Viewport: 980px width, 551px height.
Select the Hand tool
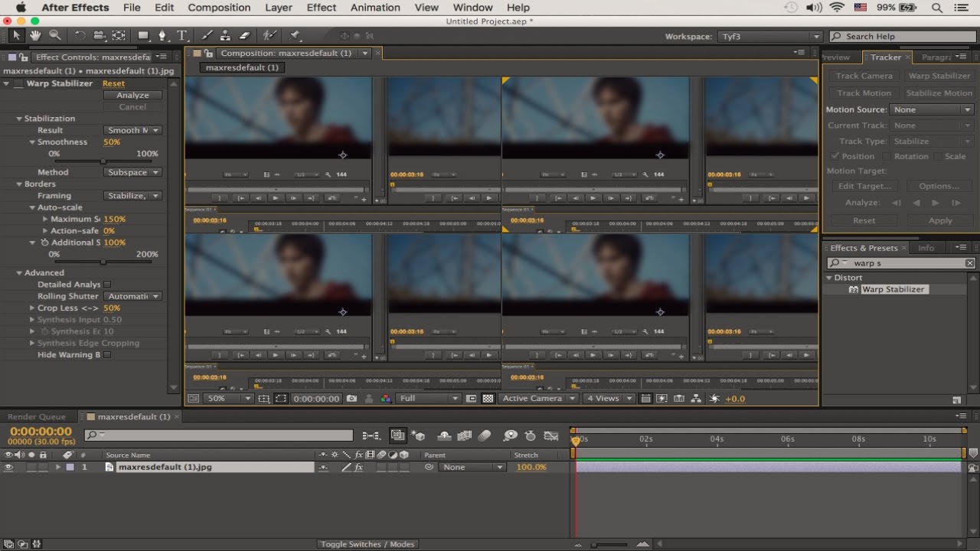pos(35,36)
